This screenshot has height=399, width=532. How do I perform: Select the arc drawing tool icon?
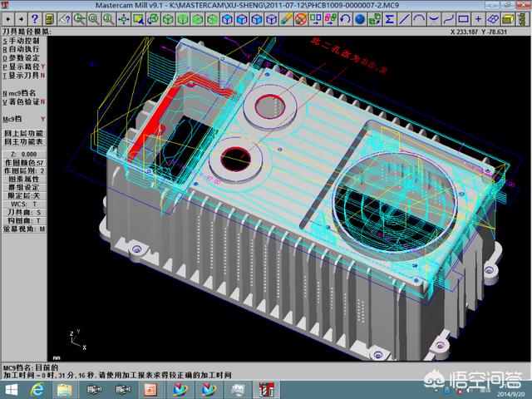point(421,18)
